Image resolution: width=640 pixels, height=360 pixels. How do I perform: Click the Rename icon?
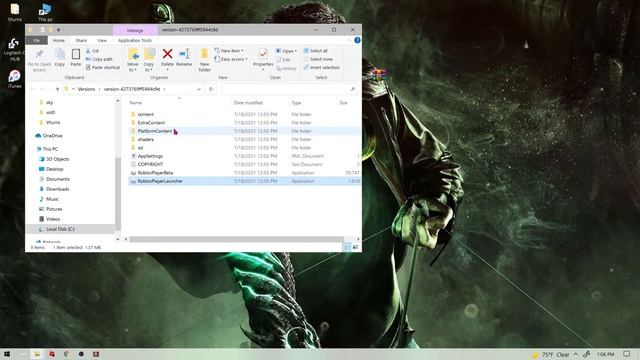click(184, 54)
